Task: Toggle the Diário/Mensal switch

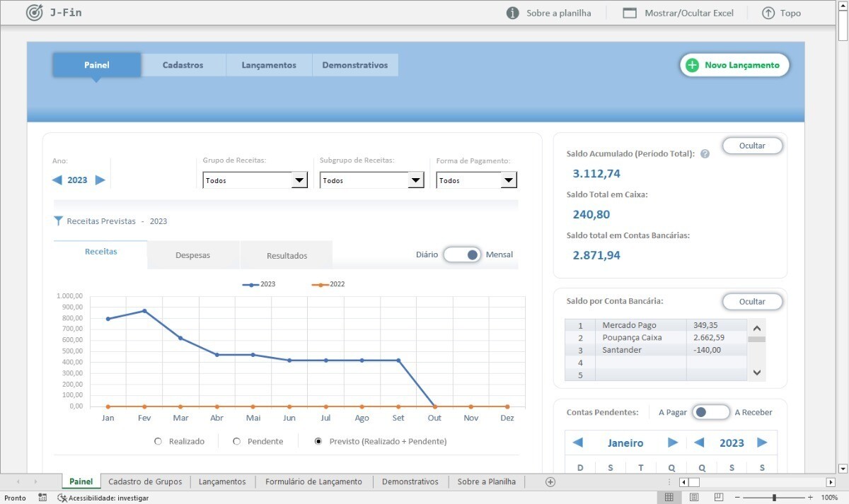Action: 462,254
